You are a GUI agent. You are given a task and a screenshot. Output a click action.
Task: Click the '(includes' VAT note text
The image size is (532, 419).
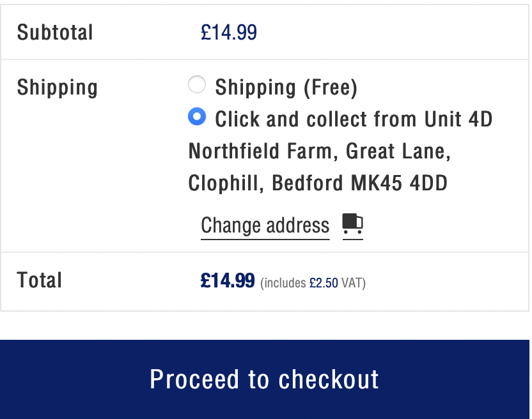click(x=283, y=283)
